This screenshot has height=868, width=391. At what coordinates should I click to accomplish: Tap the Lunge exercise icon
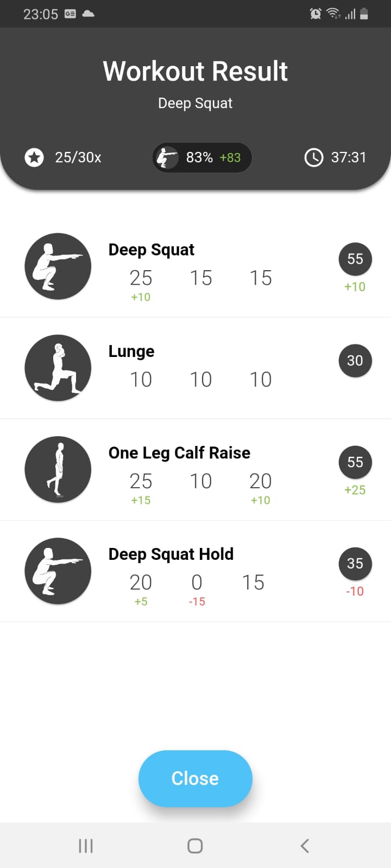point(58,368)
